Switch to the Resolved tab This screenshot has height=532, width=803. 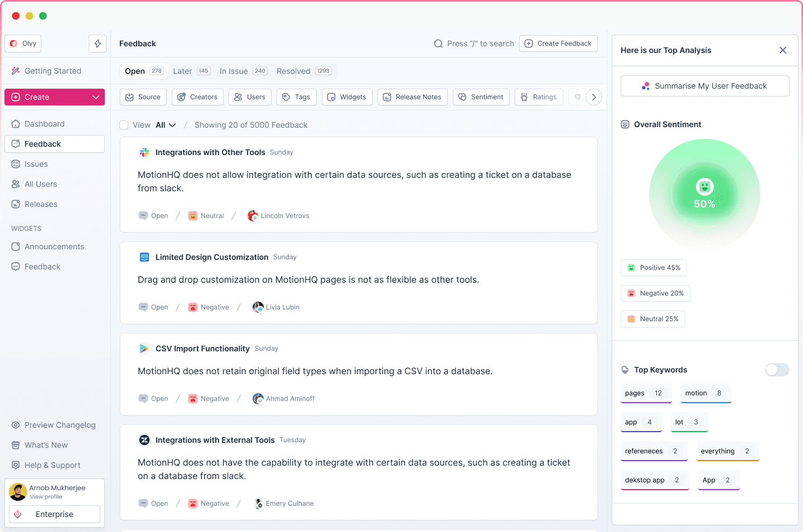(304, 71)
